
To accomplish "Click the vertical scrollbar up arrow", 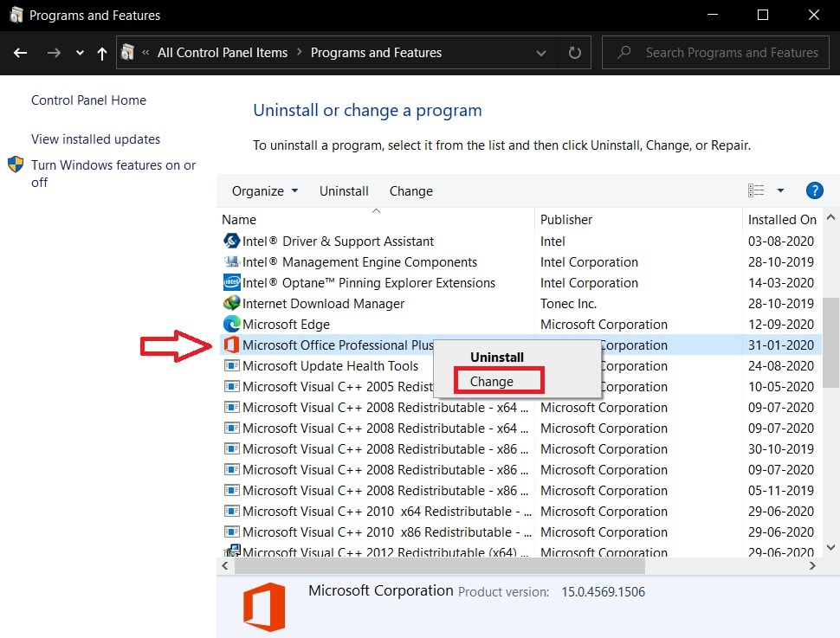I will pyautogui.click(x=830, y=217).
